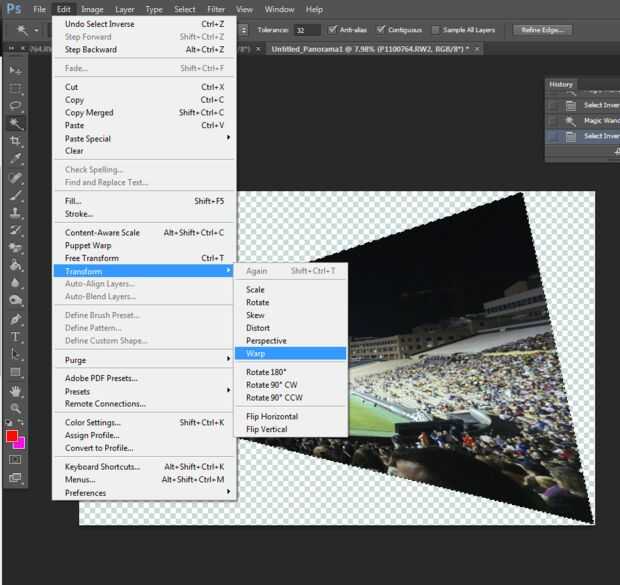Select the Lasso tool

(x=15, y=106)
